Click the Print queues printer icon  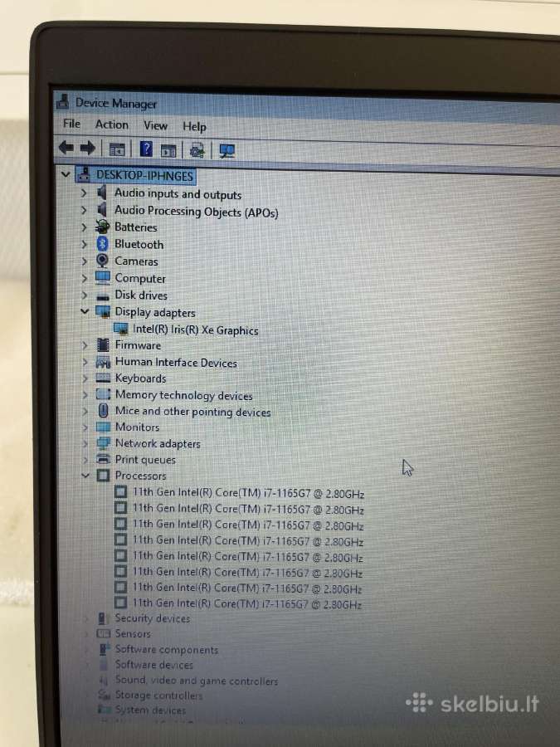click(104, 459)
